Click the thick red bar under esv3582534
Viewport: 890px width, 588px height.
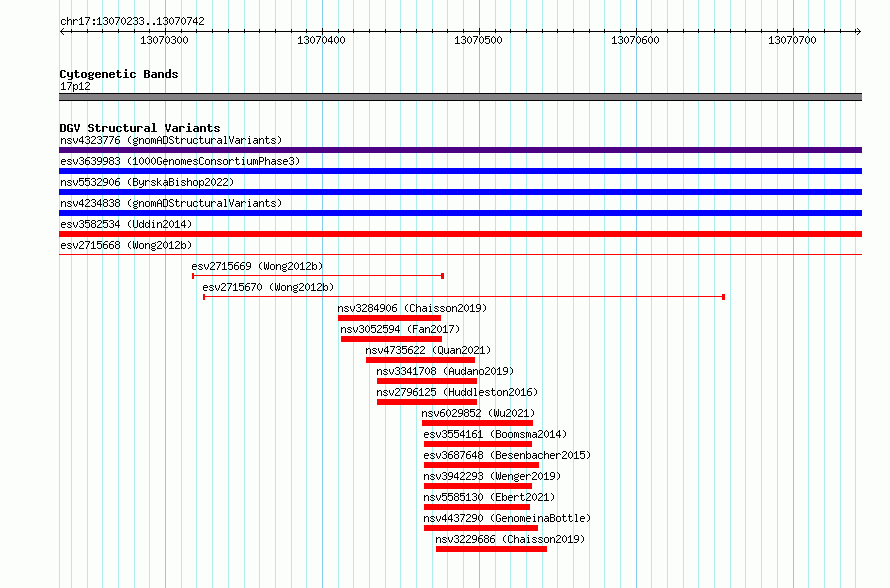460,234
